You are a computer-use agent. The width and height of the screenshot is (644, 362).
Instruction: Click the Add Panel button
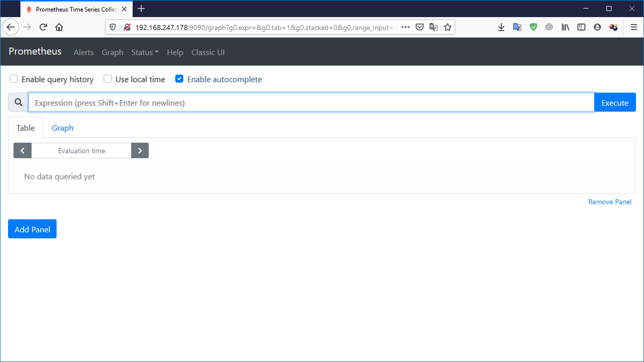(32, 229)
